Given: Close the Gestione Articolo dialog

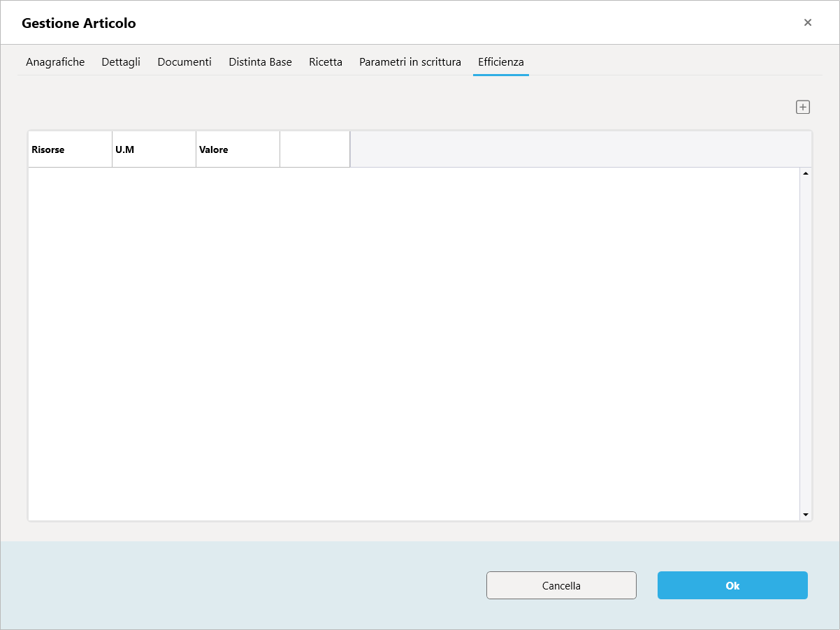Looking at the screenshot, I should click(808, 22).
